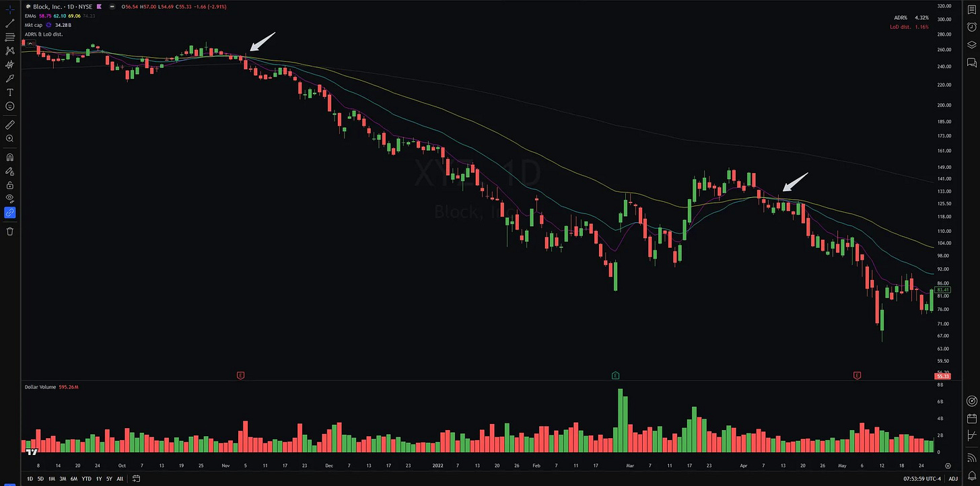Select the ruler measure tool
The width and height of the screenshot is (980, 486).
pos(10,125)
